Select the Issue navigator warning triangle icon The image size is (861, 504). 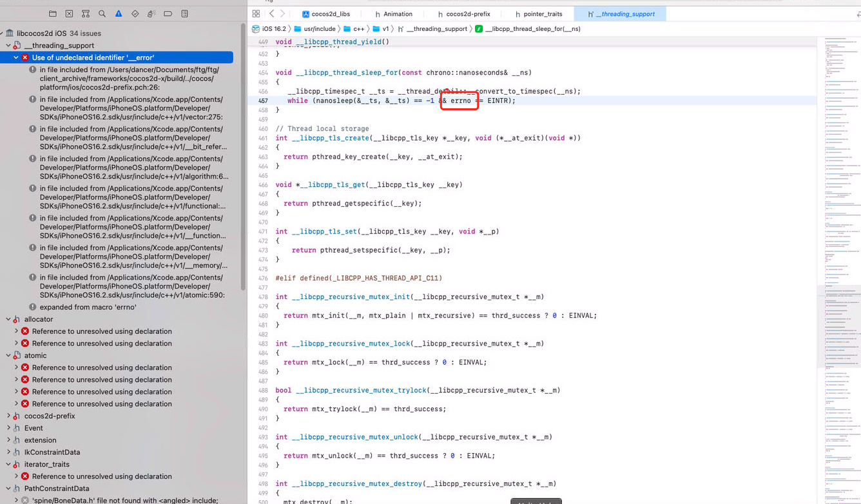coord(119,14)
